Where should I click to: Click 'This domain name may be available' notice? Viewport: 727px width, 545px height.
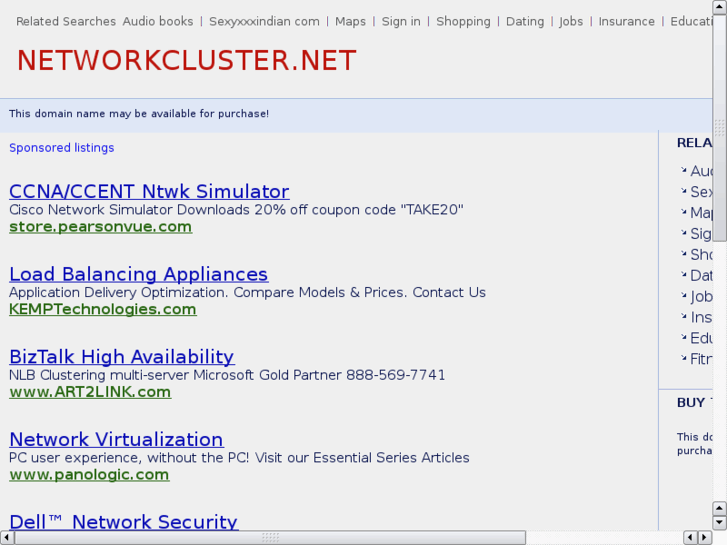coord(139,114)
